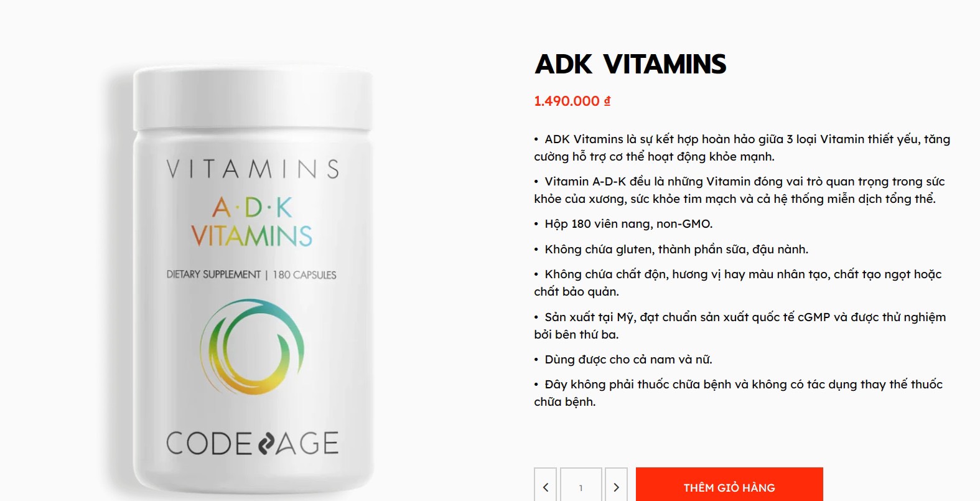Click the diamond icon inside CODEAGE wordmark
The height and width of the screenshot is (501, 980).
266,444
